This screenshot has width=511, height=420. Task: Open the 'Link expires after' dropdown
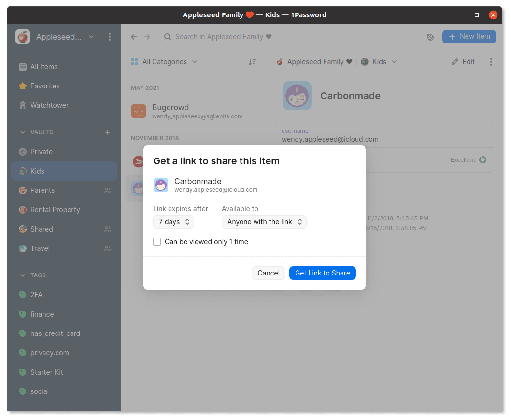point(173,221)
